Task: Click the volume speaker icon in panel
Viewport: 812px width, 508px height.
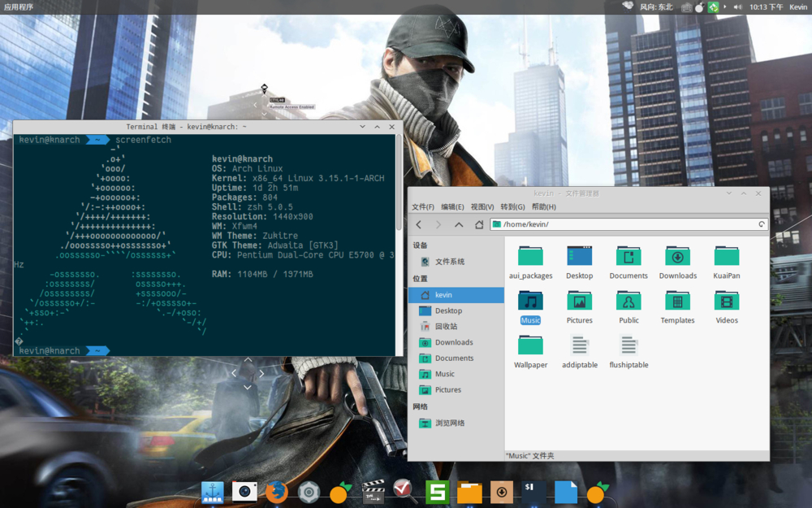Action: [x=738, y=7]
